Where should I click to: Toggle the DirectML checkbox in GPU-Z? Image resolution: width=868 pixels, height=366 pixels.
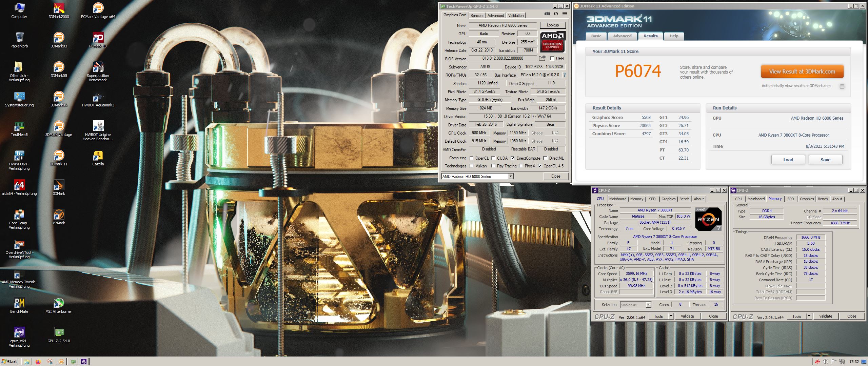point(545,158)
